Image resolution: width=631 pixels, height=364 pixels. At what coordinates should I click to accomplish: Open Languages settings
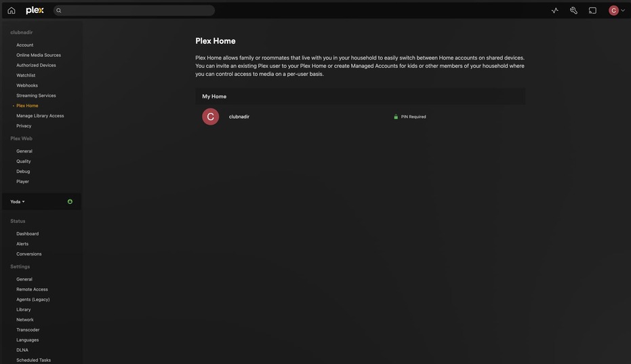point(27,340)
